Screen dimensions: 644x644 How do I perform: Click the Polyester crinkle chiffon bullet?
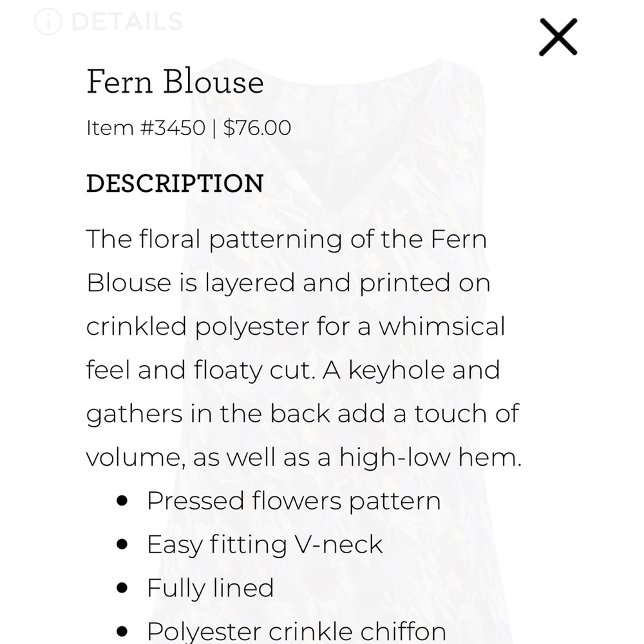[x=296, y=630]
